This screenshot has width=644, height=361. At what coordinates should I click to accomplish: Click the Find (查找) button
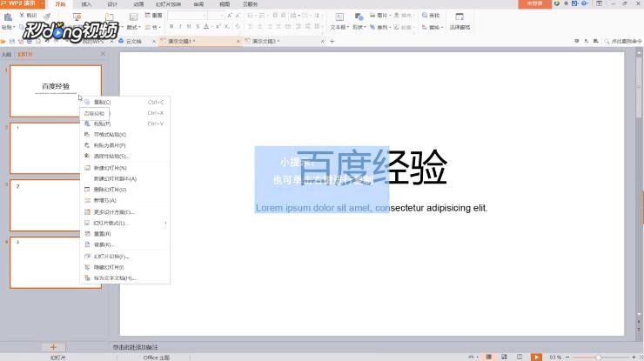click(x=431, y=15)
